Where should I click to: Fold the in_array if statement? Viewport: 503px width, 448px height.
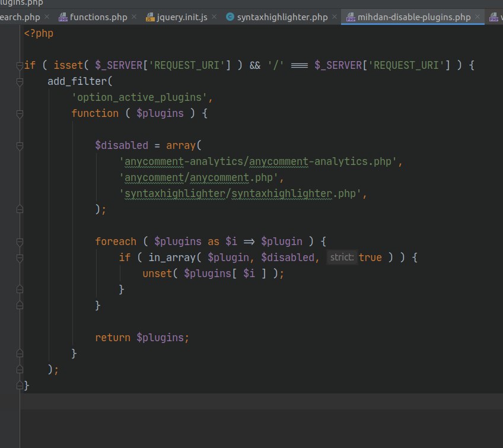[x=20, y=258]
